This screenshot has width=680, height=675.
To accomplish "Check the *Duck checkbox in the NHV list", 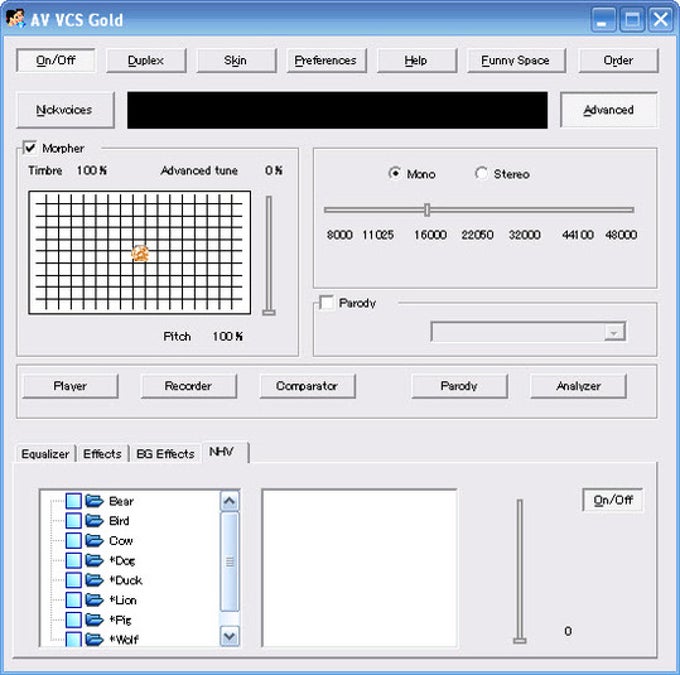I will pyautogui.click(x=73, y=580).
